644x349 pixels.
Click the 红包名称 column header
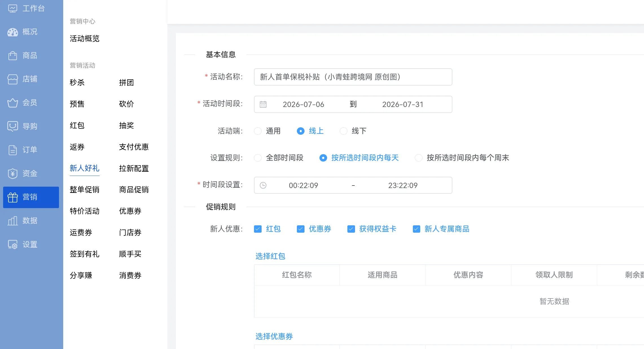tap(297, 275)
